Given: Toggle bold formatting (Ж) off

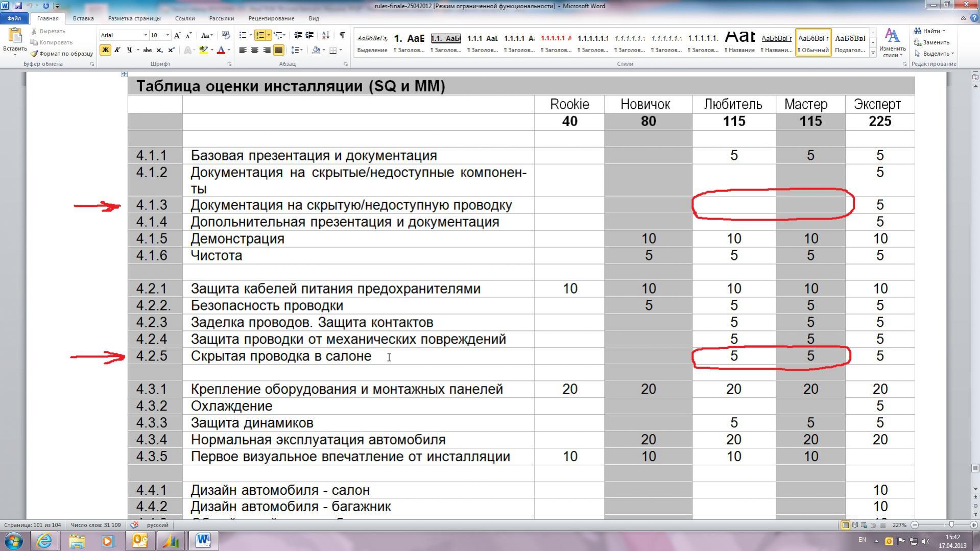Looking at the screenshot, I should (x=105, y=50).
